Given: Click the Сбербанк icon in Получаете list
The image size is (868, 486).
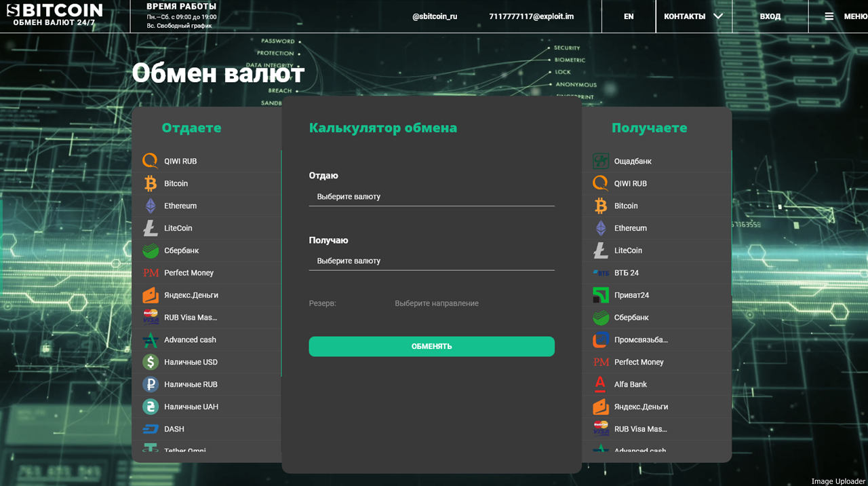Looking at the screenshot, I should (x=601, y=317).
